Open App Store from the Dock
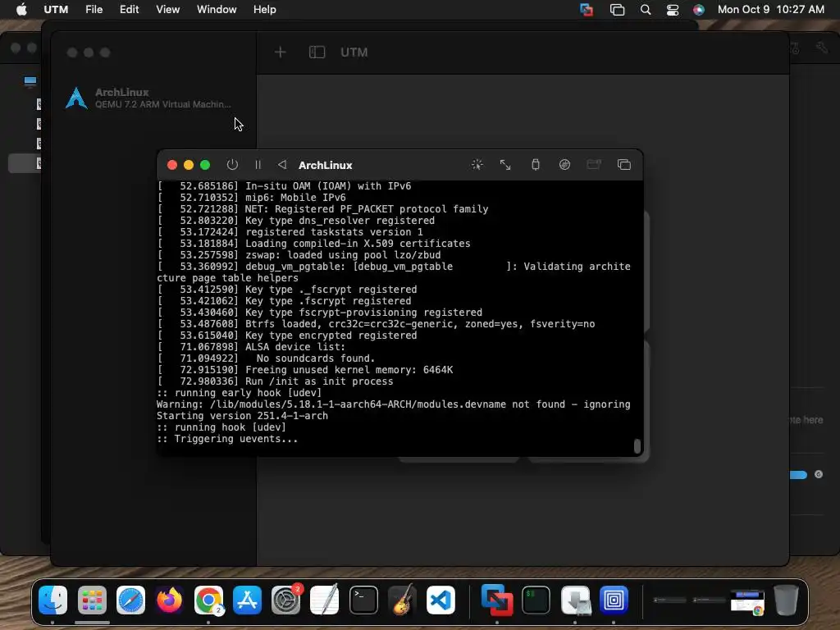 247,600
